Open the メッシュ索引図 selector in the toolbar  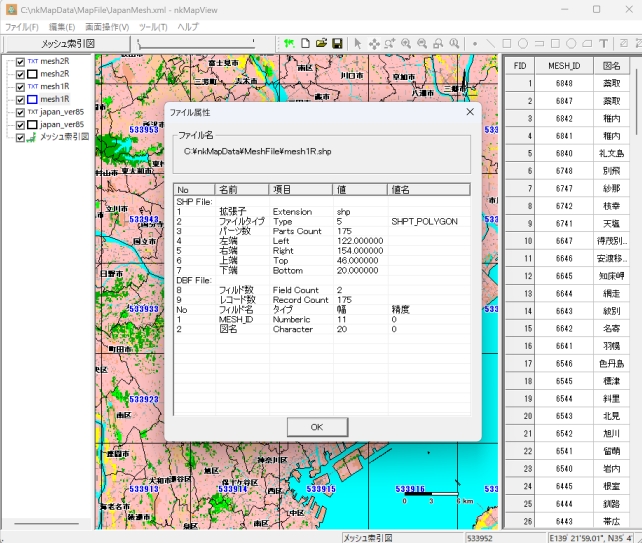(x=67, y=44)
